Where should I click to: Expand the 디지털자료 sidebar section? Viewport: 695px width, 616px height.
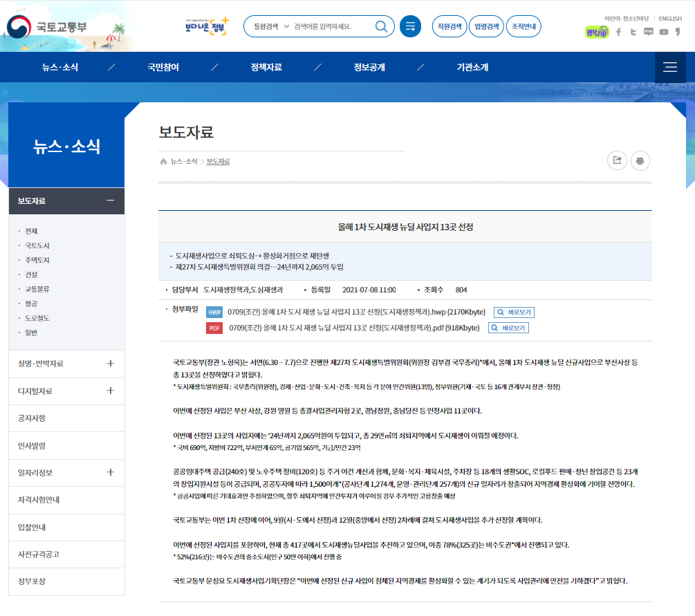[x=110, y=391]
